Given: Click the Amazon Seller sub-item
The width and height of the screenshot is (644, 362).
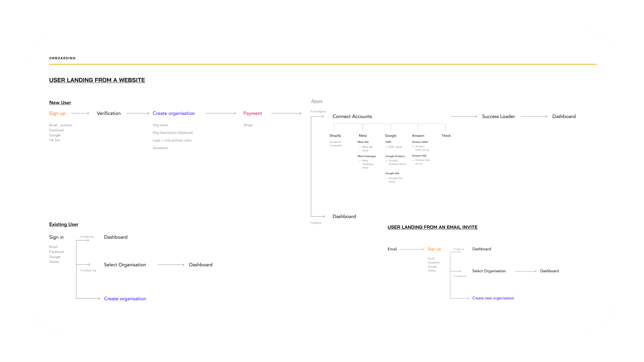Looking at the screenshot, I should coord(420,142).
